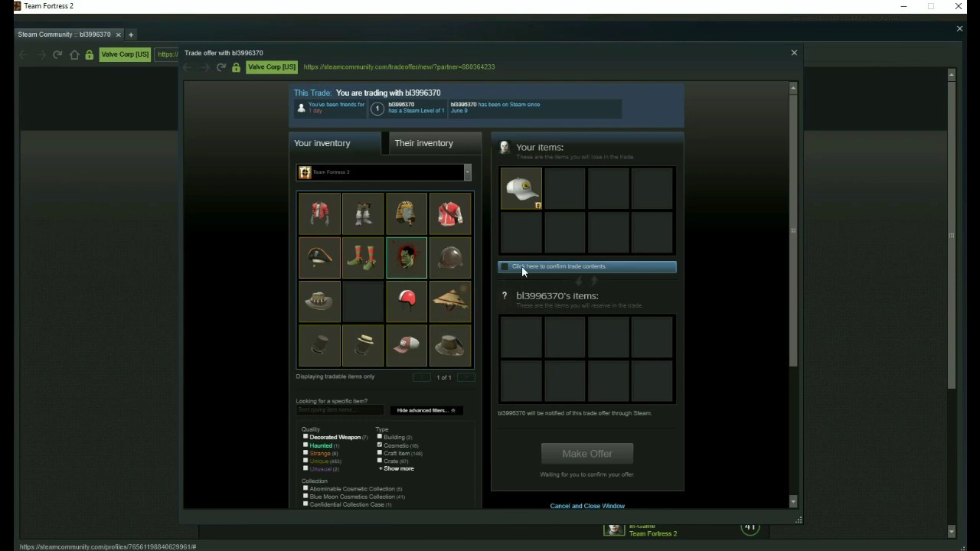Select the brown steel soldier helmet item
The height and width of the screenshot is (551, 980).
tap(450, 257)
